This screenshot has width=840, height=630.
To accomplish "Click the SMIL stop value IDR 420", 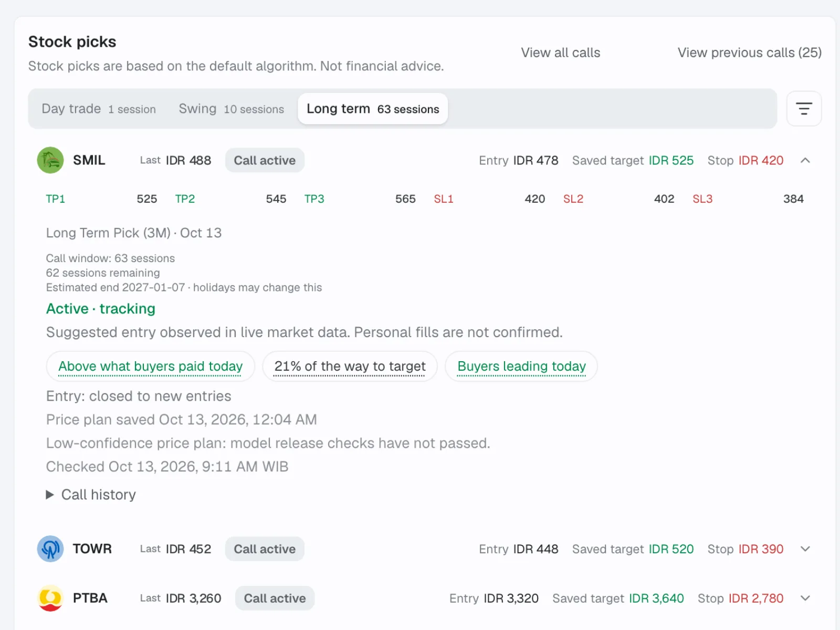I will pyautogui.click(x=761, y=160).
